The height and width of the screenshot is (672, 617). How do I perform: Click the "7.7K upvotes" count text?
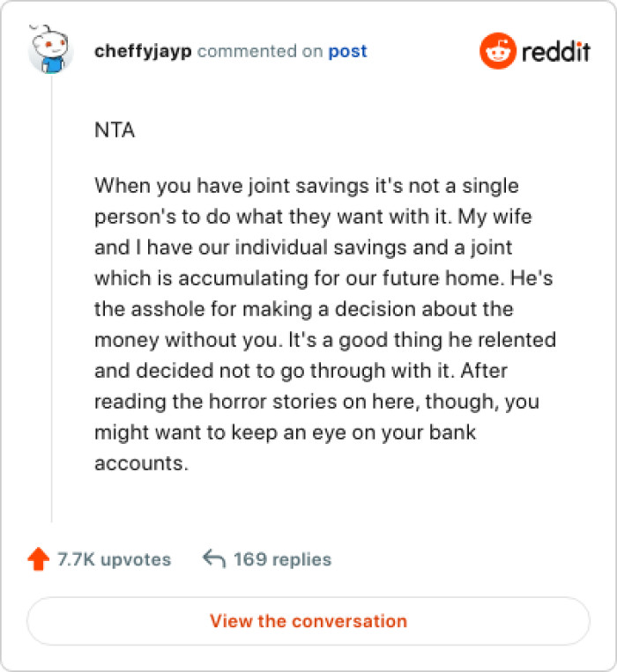[115, 559]
